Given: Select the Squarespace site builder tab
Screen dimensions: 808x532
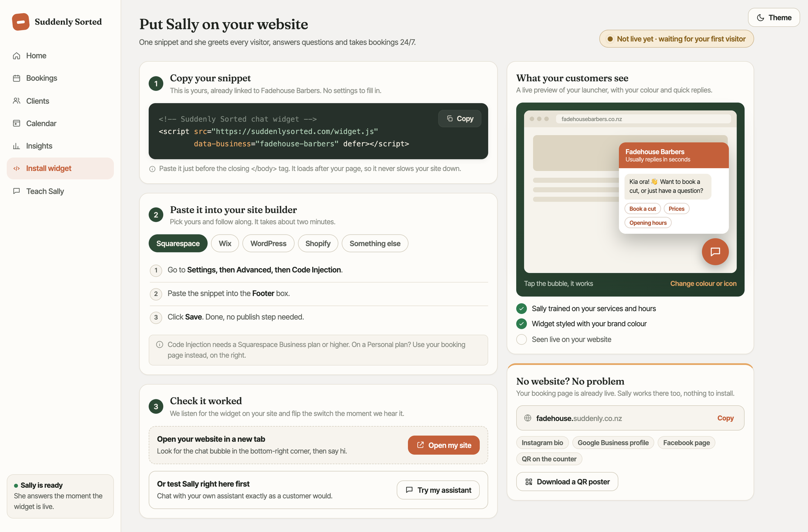Looking at the screenshot, I should click(178, 243).
